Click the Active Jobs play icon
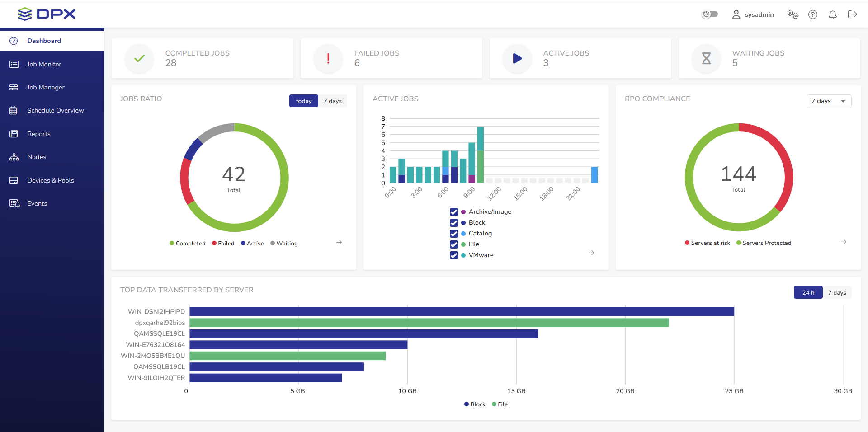Screen dimensions: 868x432 point(517,58)
